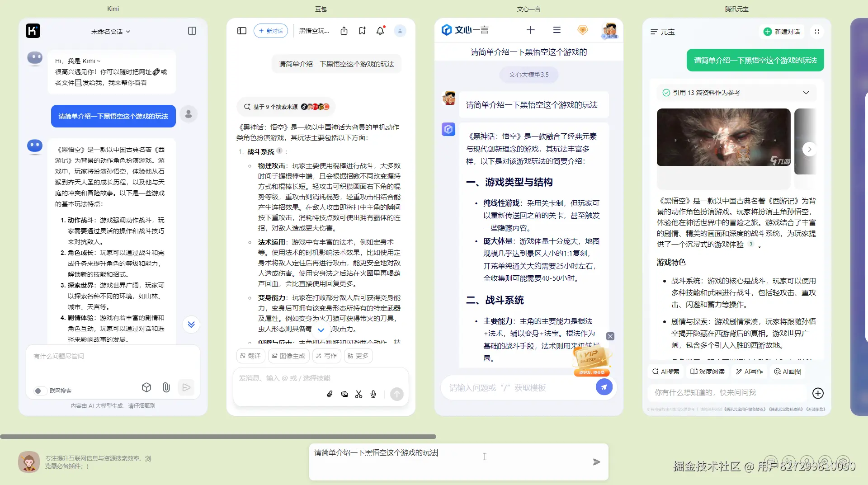Open 基于 9 个搜索来源 in Doubao
868x485 pixels.
click(286, 107)
